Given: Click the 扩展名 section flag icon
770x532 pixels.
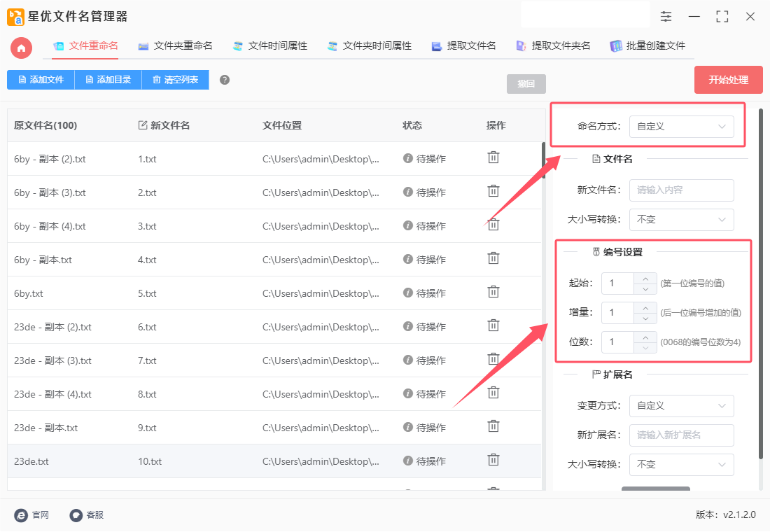Looking at the screenshot, I should point(596,374).
